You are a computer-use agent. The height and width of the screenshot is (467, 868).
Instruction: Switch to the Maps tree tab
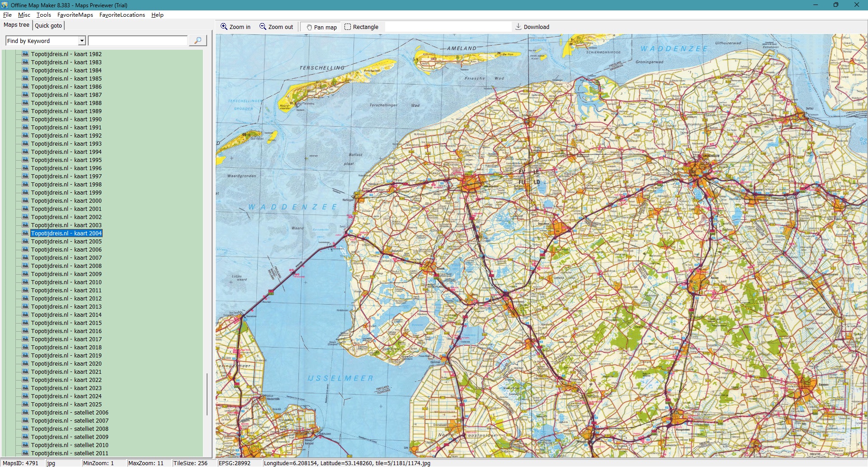tap(16, 25)
